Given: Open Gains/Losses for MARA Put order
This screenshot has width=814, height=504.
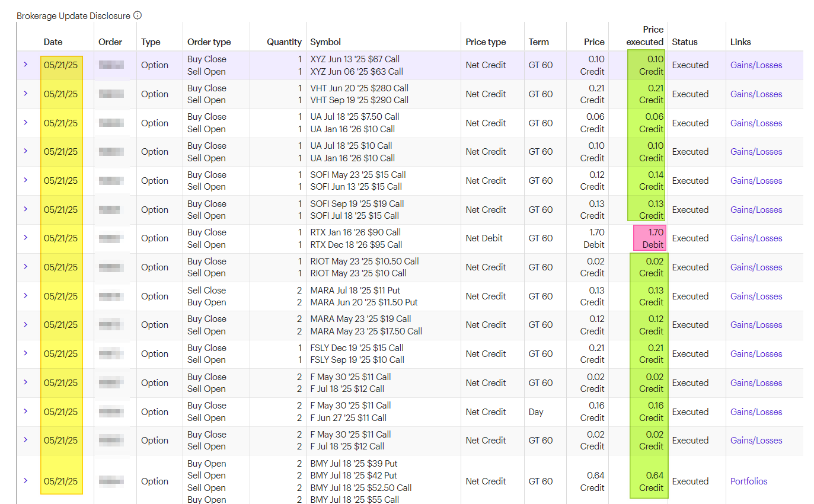Looking at the screenshot, I should pos(756,296).
